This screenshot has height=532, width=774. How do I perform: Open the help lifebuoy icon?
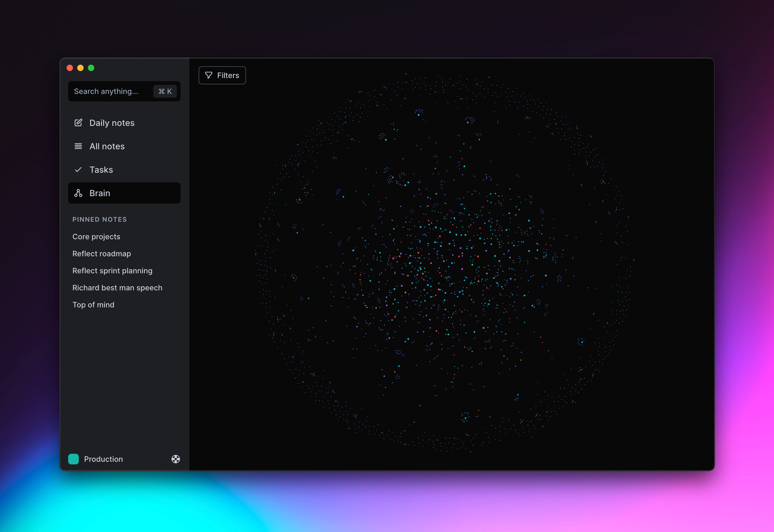point(176,459)
